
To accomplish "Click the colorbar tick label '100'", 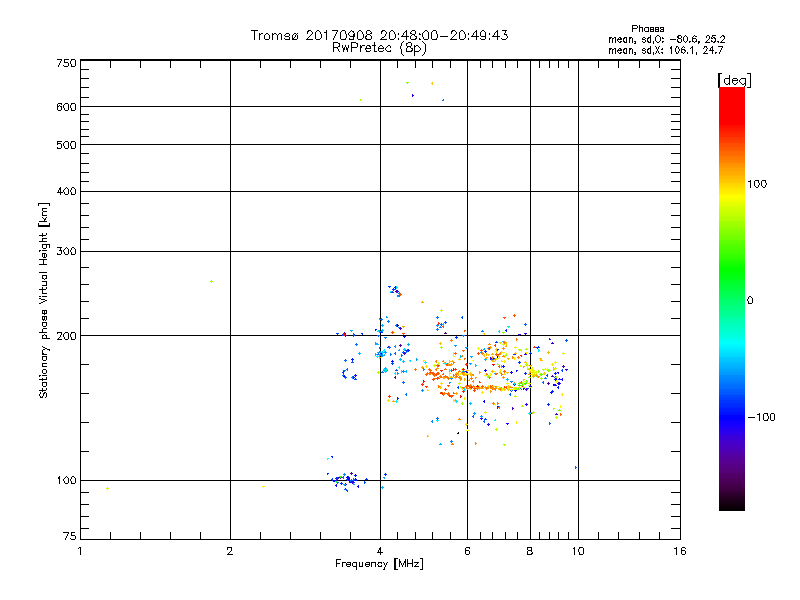I will point(757,184).
